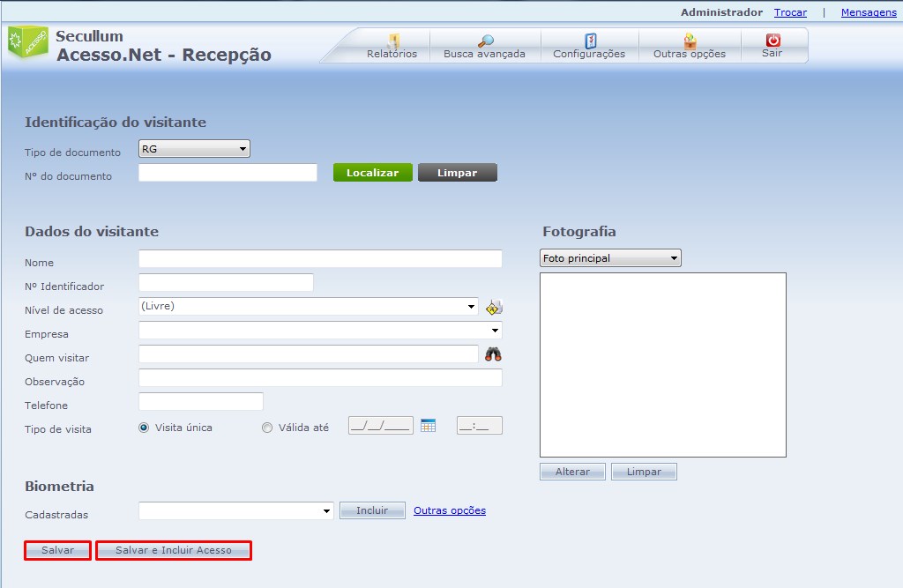Click the Nome input field
Image resolution: width=903 pixels, height=588 pixels.
click(x=320, y=259)
